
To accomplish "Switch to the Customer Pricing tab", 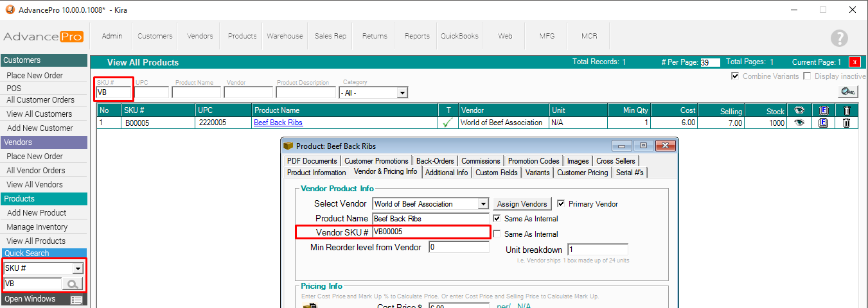I will [582, 173].
